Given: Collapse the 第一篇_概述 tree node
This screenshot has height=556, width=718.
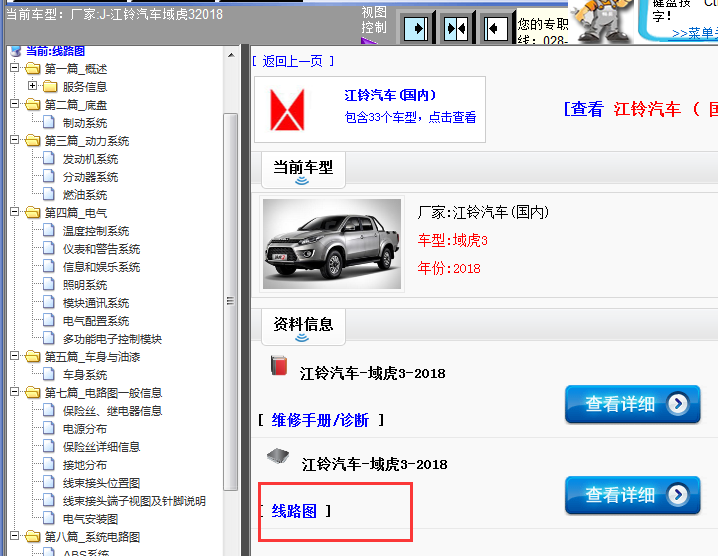Looking at the screenshot, I should (15, 68).
